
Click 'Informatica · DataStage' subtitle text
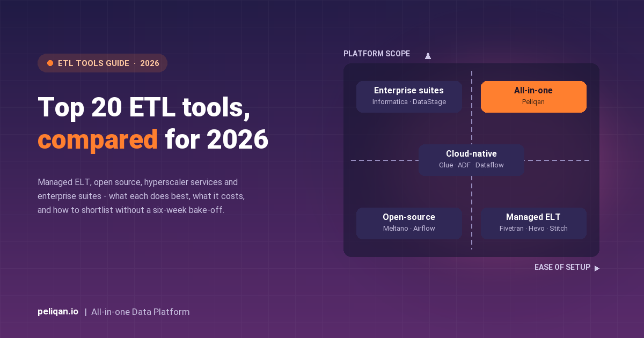[409, 102]
